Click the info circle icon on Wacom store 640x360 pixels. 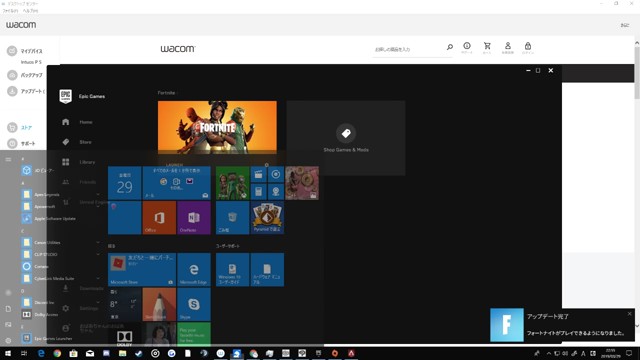pyautogui.click(x=467, y=47)
